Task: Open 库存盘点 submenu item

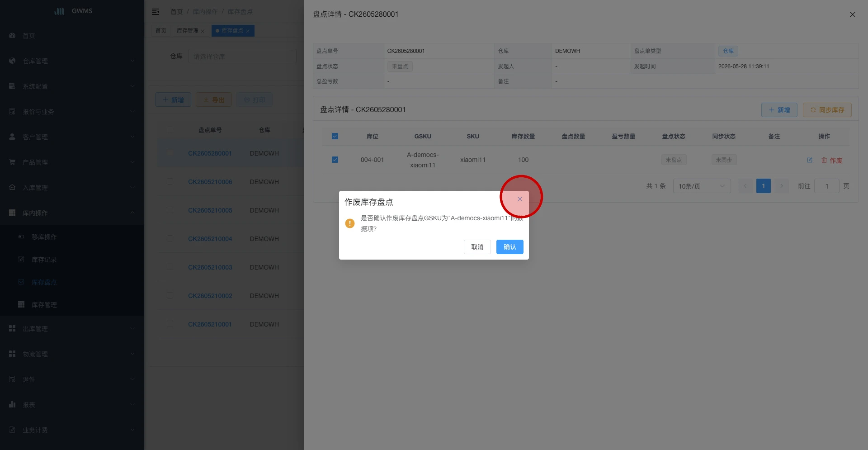Action: click(72, 282)
